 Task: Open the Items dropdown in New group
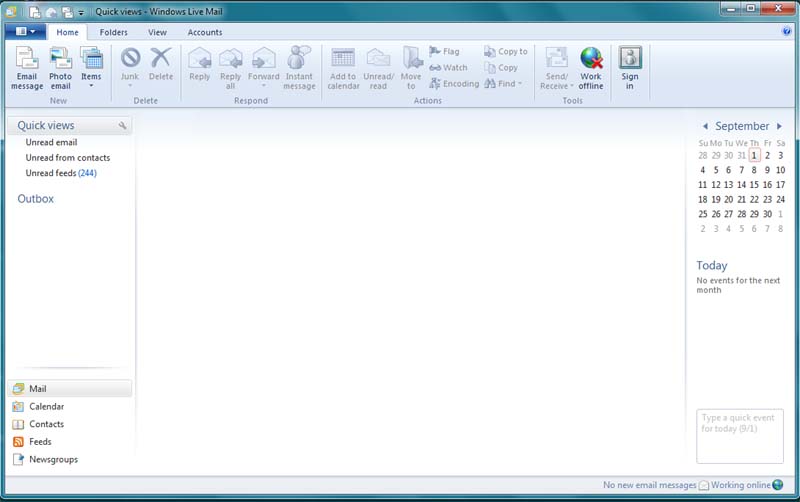[91, 68]
